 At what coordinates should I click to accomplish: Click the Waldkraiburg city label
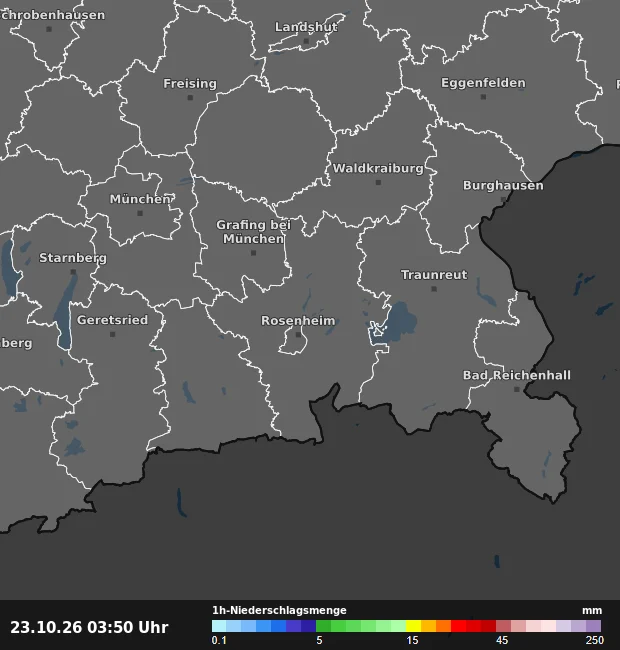pos(378,168)
